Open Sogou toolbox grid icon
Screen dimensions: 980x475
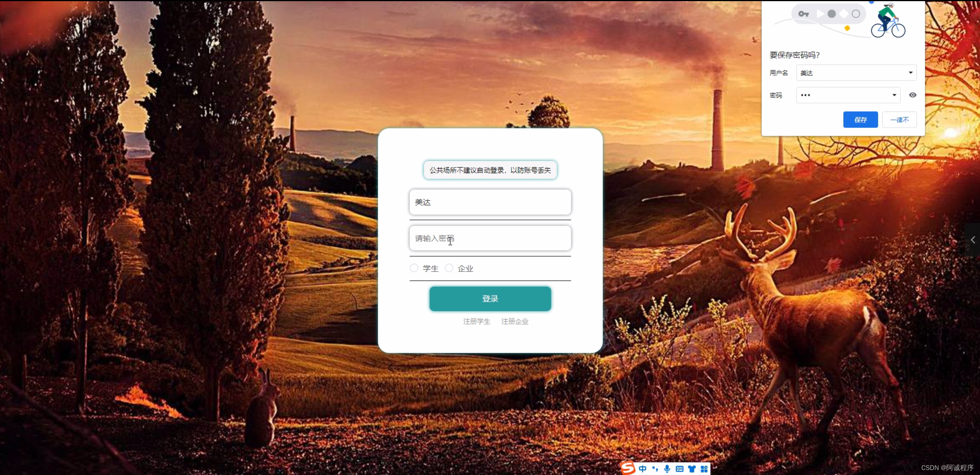[704, 468]
